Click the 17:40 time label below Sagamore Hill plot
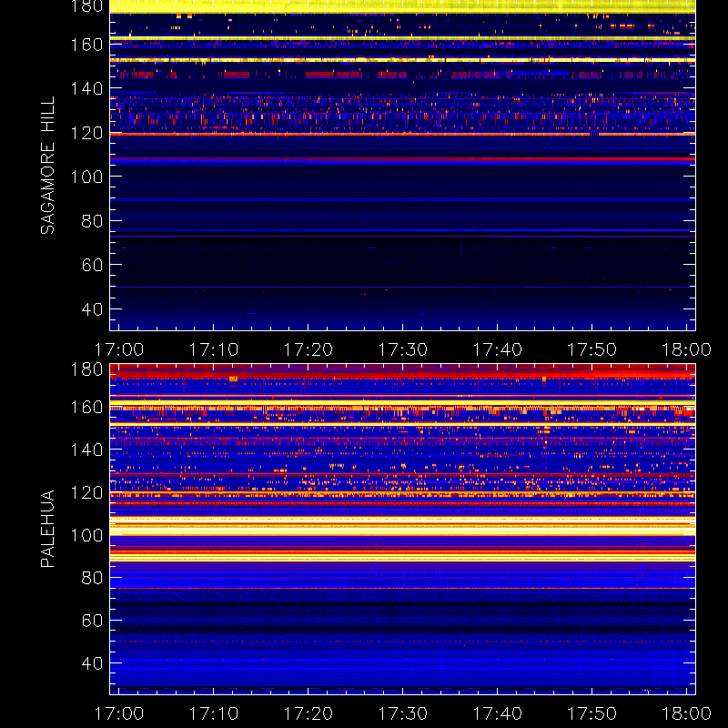Image resolution: width=728 pixels, height=728 pixels. click(x=497, y=349)
